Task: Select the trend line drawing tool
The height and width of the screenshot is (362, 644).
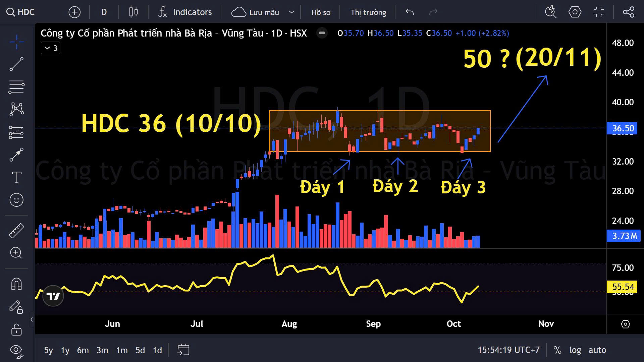Action: point(16,64)
